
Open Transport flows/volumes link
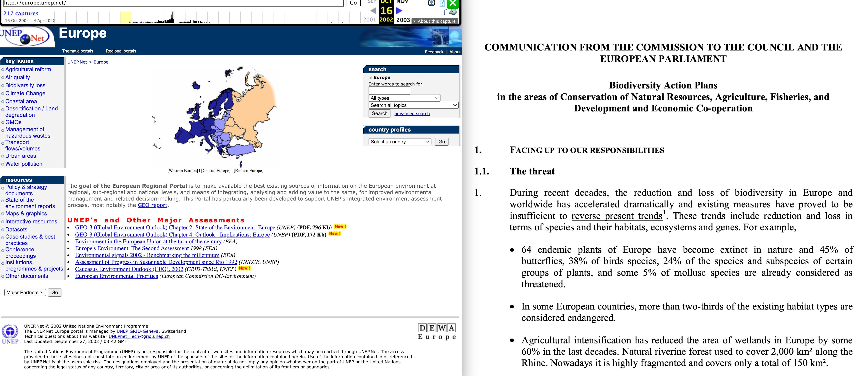23,145
